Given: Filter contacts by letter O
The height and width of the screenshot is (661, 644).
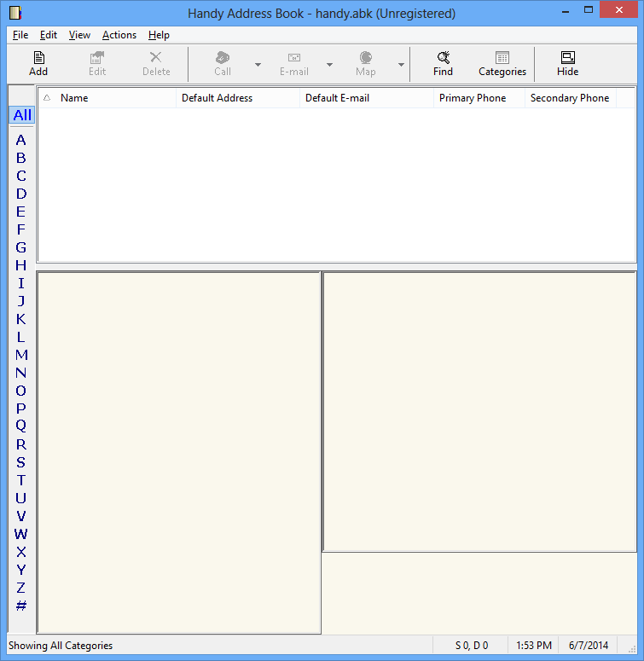Looking at the screenshot, I should click(21, 391).
